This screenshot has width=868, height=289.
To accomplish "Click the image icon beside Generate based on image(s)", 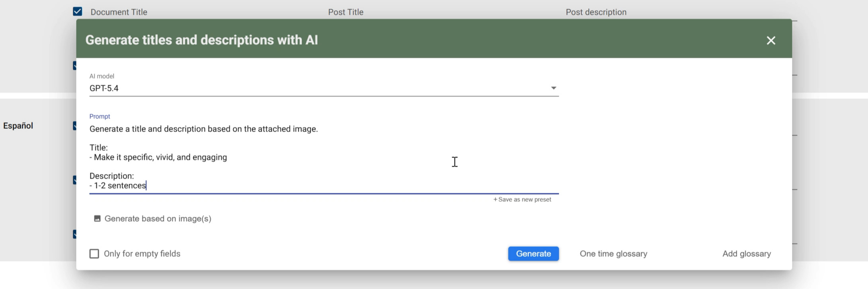I will pos(97,219).
